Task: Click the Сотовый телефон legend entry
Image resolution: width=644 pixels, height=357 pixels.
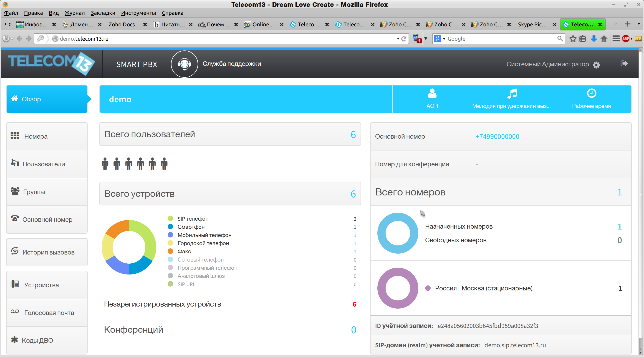Action: [200, 260]
